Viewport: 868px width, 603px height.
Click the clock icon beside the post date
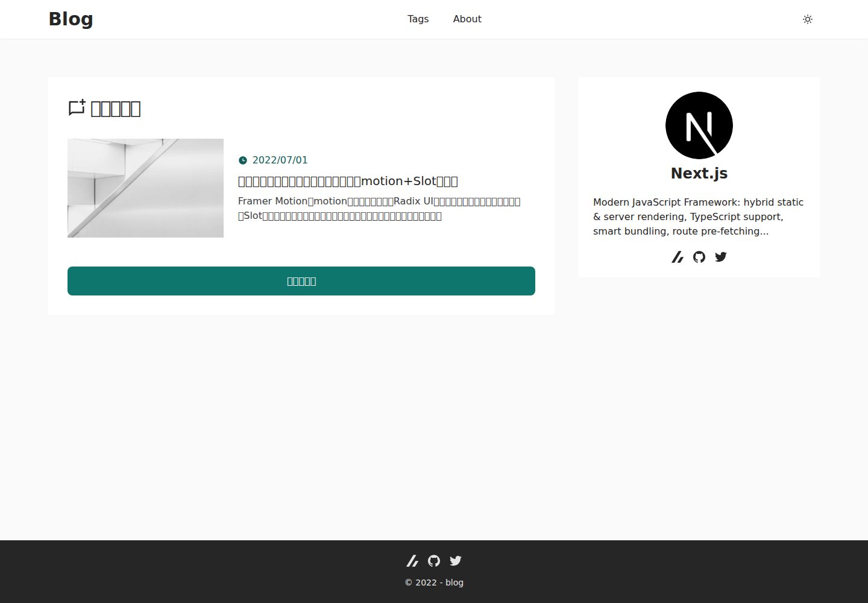(x=243, y=160)
